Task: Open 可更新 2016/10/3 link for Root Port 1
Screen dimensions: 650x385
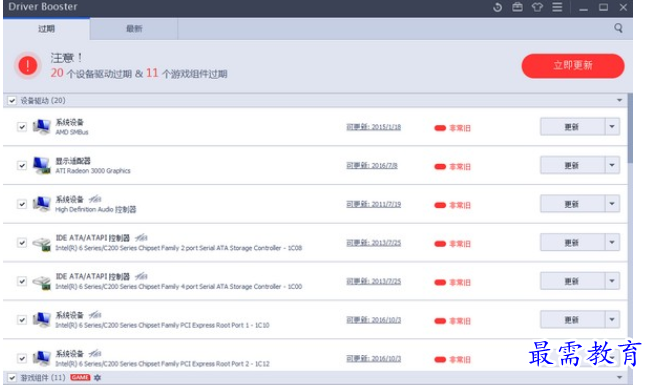Action: (x=374, y=320)
